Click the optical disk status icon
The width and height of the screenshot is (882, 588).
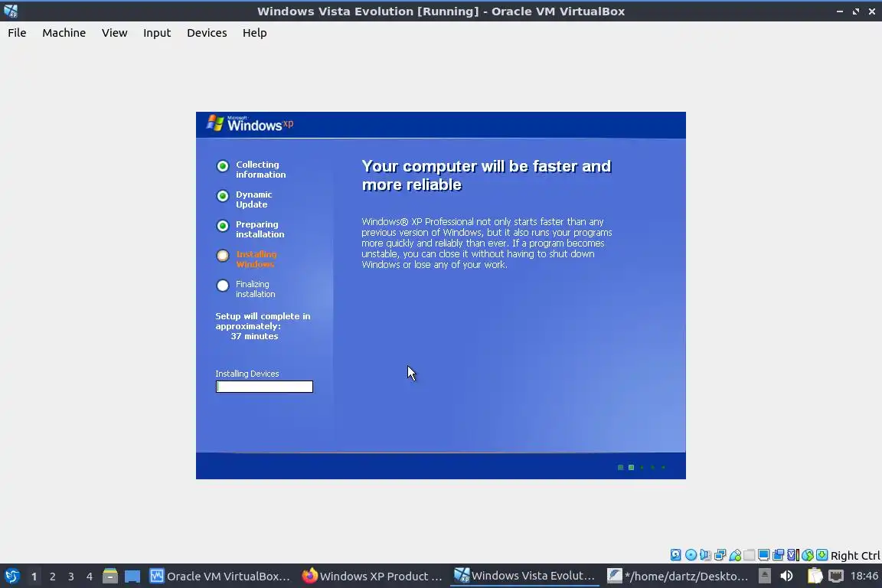[691, 555]
